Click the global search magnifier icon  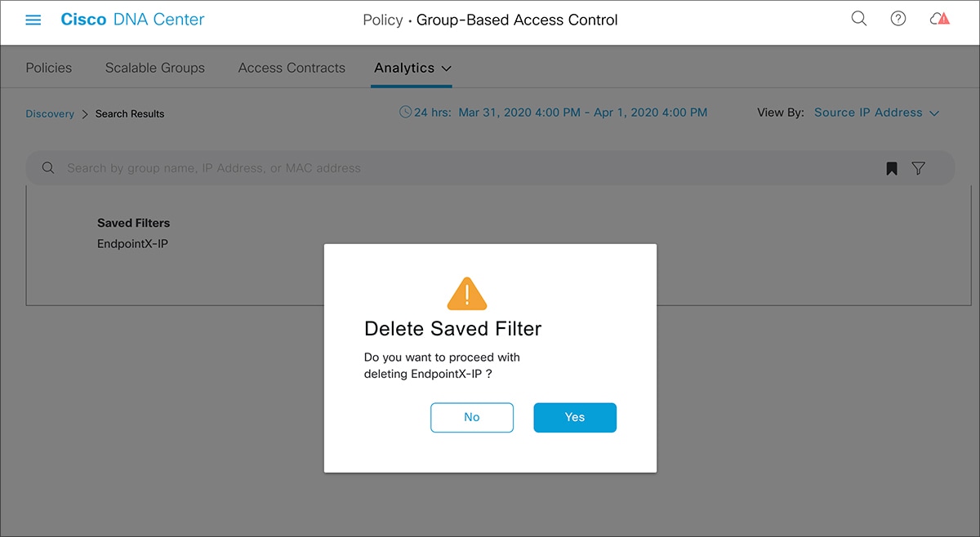(x=859, y=19)
